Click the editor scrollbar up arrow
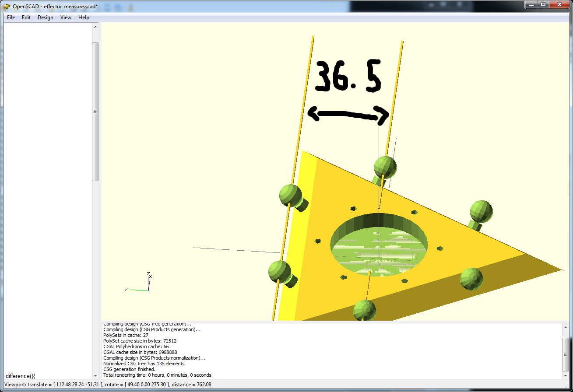This screenshot has width=573, height=392. coord(95,27)
